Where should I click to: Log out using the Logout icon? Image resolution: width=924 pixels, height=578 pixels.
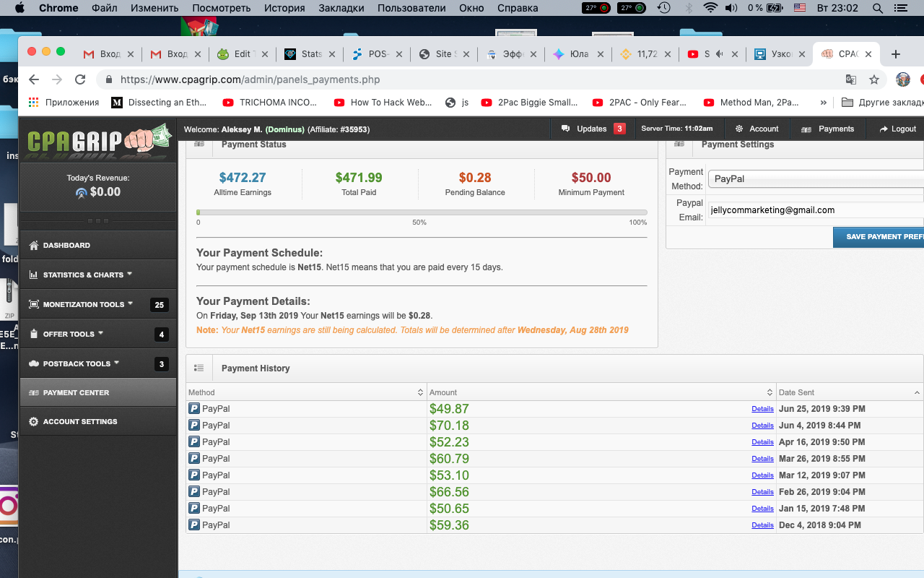pyautogui.click(x=884, y=129)
